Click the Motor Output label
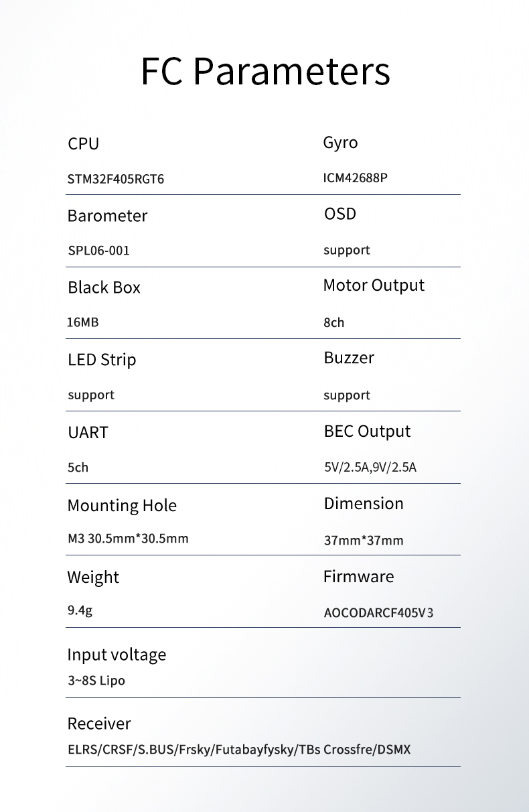 pos(374,285)
